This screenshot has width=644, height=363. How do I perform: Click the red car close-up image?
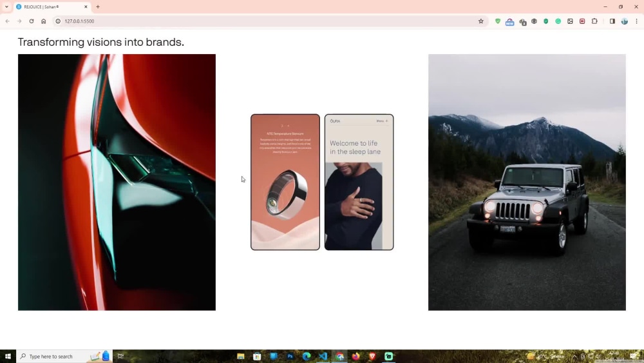tap(117, 182)
